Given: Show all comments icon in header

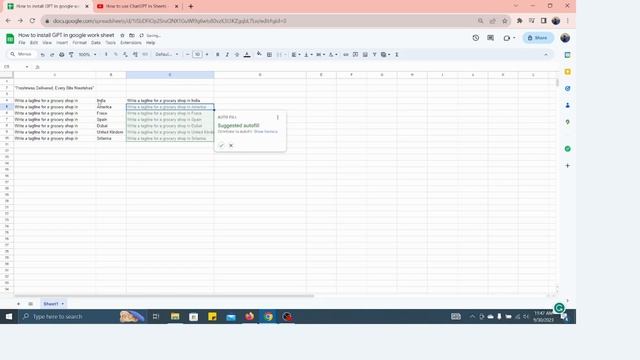Looking at the screenshot, I should click(x=491, y=38).
